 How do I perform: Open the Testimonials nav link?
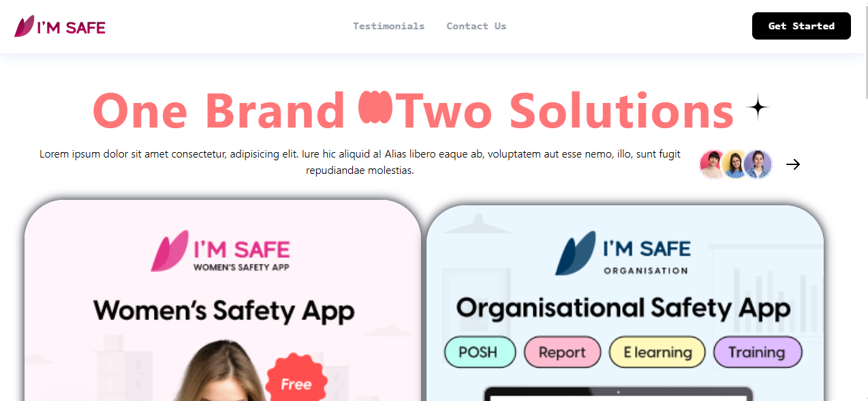pos(388,26)
